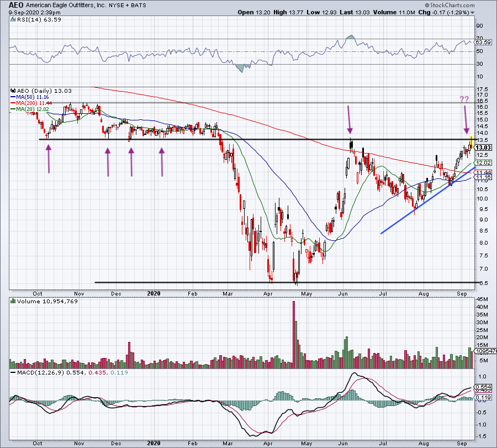
Task: Click the Mar label on price chart axis
Action: [x=228, y=293]
